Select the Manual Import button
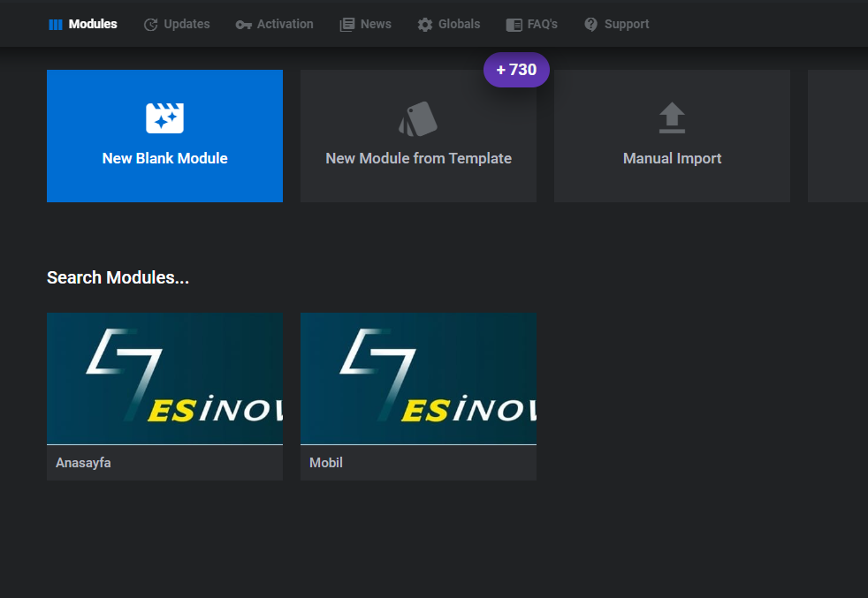Image resolution: width=868 pixels, height=598 pixels. coord(672,136)
